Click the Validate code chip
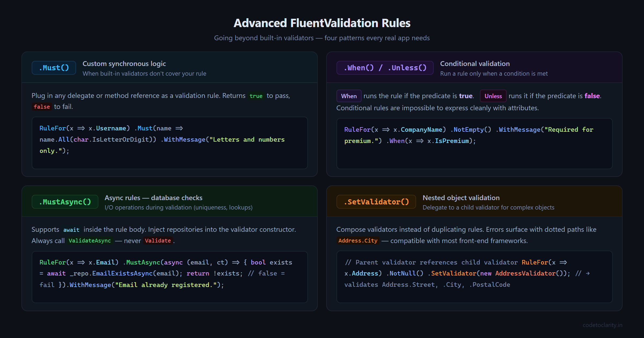 tap(158, 241)
